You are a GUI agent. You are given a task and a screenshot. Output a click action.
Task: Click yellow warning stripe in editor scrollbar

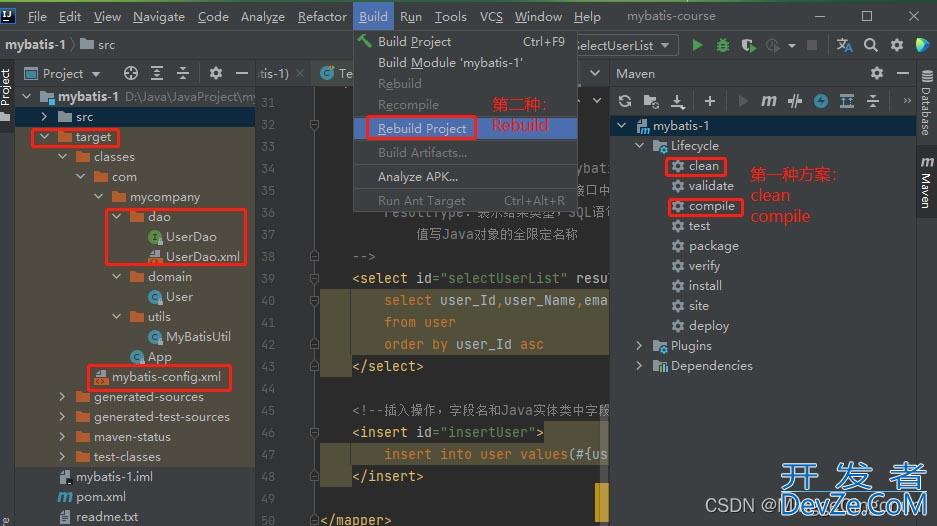(602, 501)
